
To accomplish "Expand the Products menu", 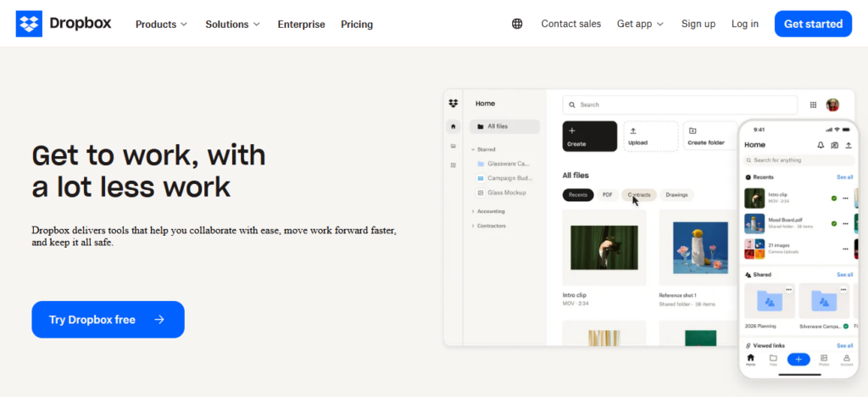I will 162,25.
